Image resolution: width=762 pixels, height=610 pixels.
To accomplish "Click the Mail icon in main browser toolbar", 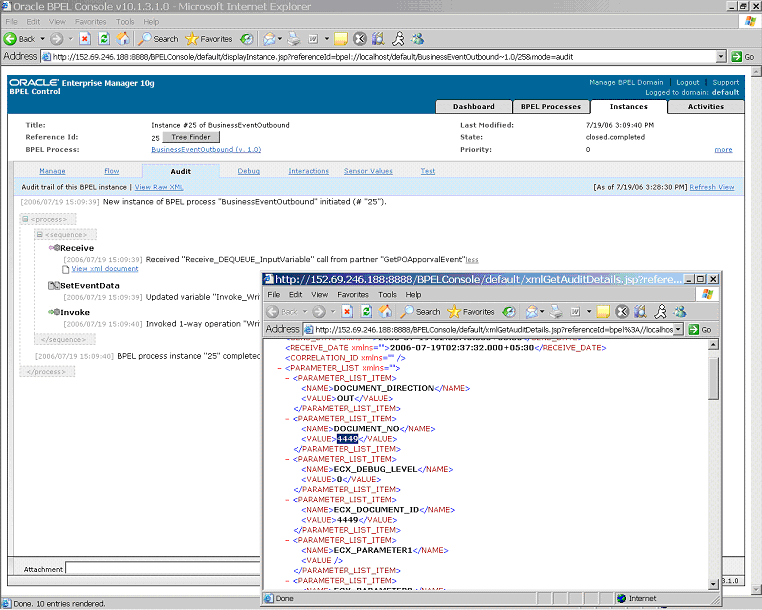I will 269,39.
